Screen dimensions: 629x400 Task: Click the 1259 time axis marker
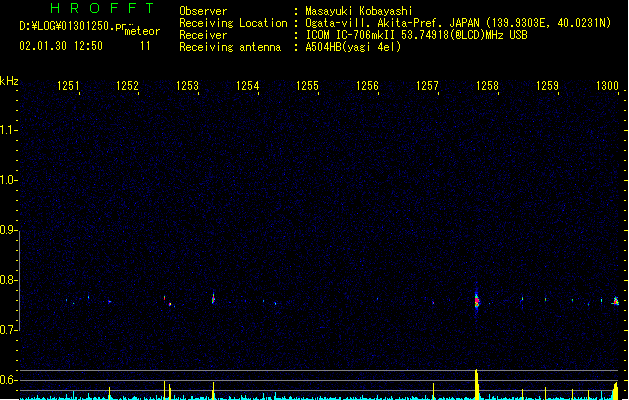tap(548, 86)
